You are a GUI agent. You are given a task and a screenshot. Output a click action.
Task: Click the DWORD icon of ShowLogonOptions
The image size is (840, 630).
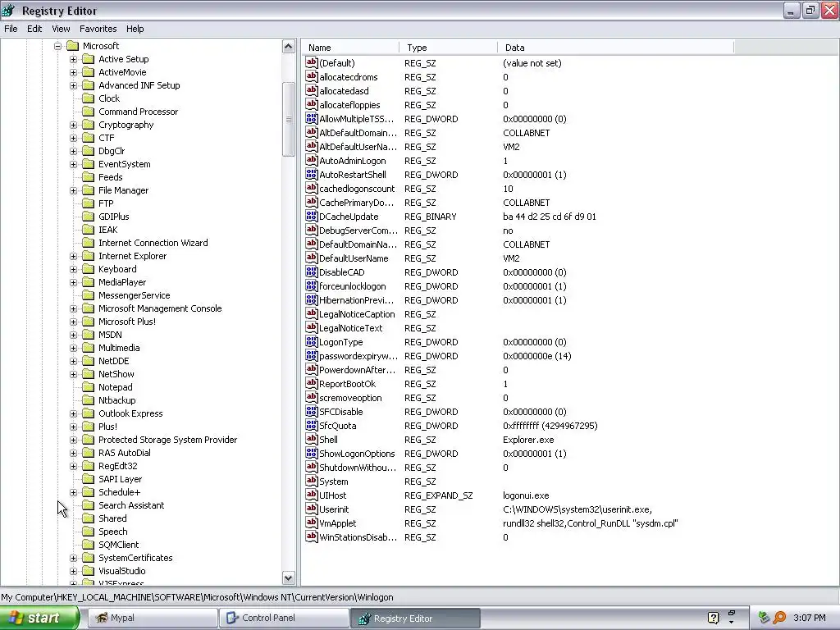311,453
